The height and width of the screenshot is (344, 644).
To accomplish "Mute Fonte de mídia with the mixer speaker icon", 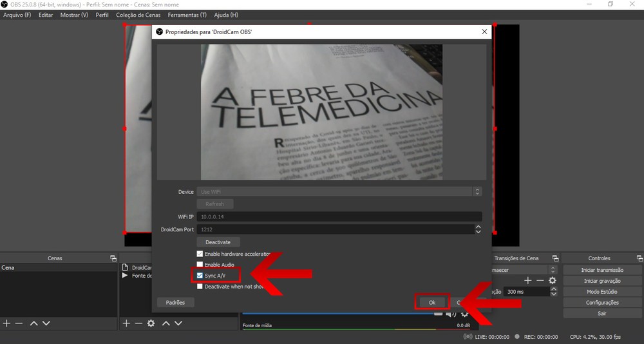I will [x=451, y=314].
